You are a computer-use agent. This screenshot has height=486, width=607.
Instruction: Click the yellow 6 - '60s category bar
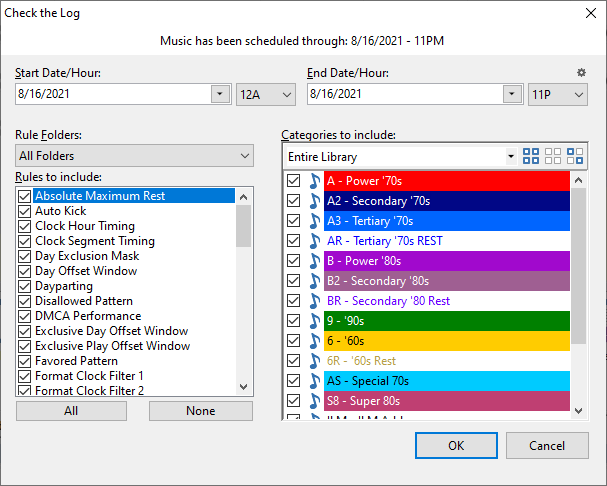(447, 341)
